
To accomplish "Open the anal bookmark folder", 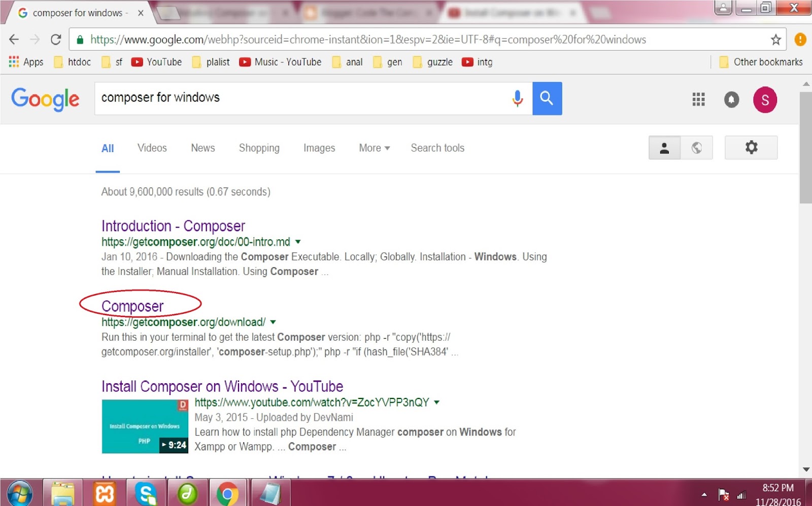I will pos(347,62).
